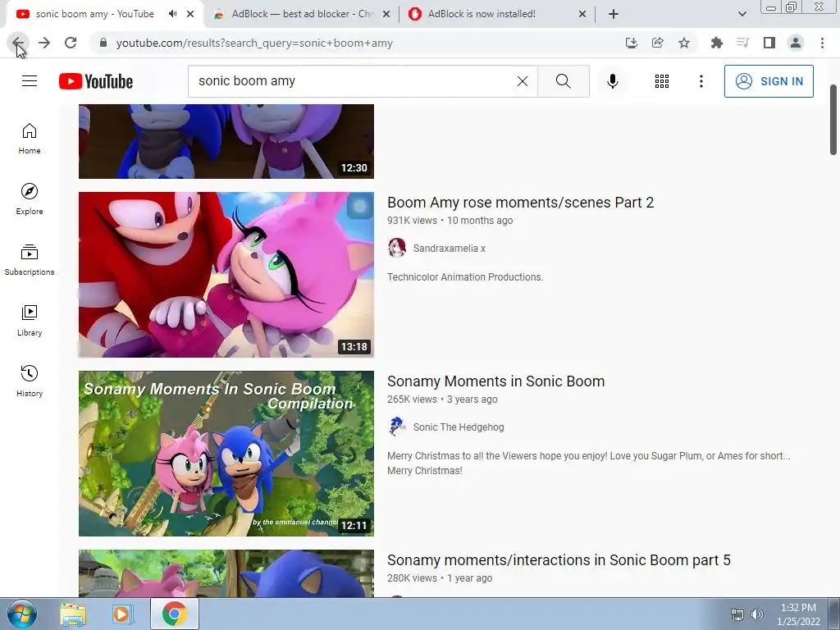Reload the YouTube results page
The height and width of the screenshot is (630, 840).
click(x=71, y=43)
